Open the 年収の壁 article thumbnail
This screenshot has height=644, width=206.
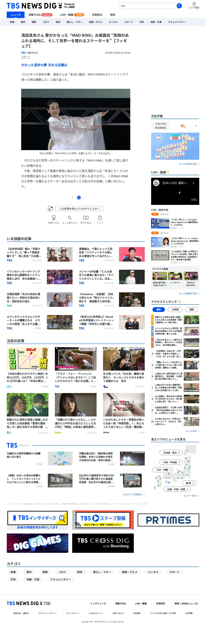(27, 359)
